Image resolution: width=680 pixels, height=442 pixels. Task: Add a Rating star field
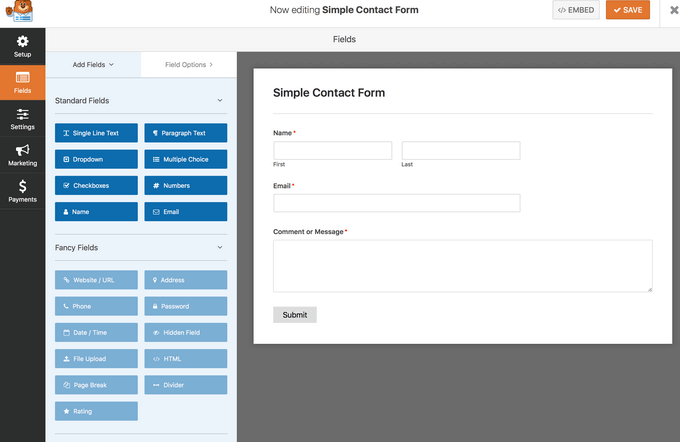(x=96, y=411)
